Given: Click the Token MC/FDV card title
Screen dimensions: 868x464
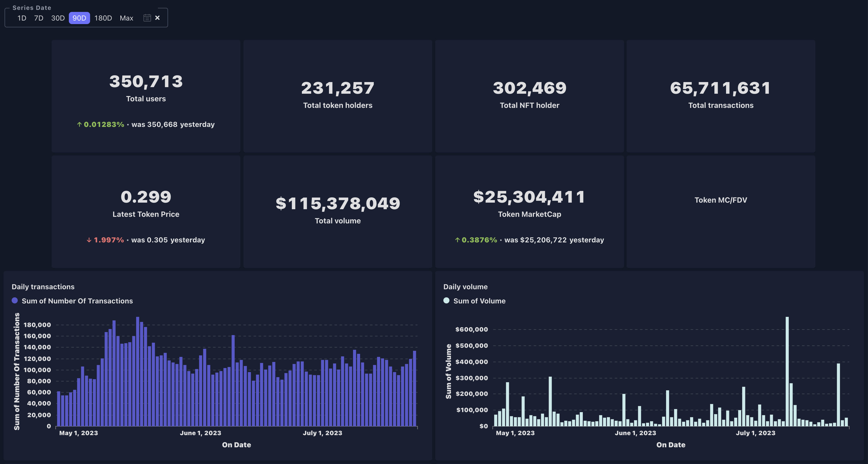Looking at the screenshot, I should 721,200.
